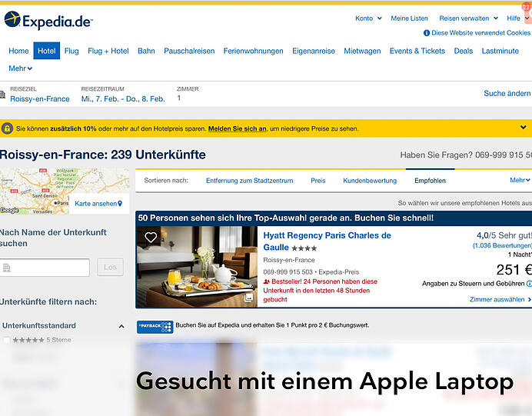Image resolution: width=532 pixels, height=416 pixels.
Task: Sort results by Kundenbewertung
Action: click(x=370, y=181)
